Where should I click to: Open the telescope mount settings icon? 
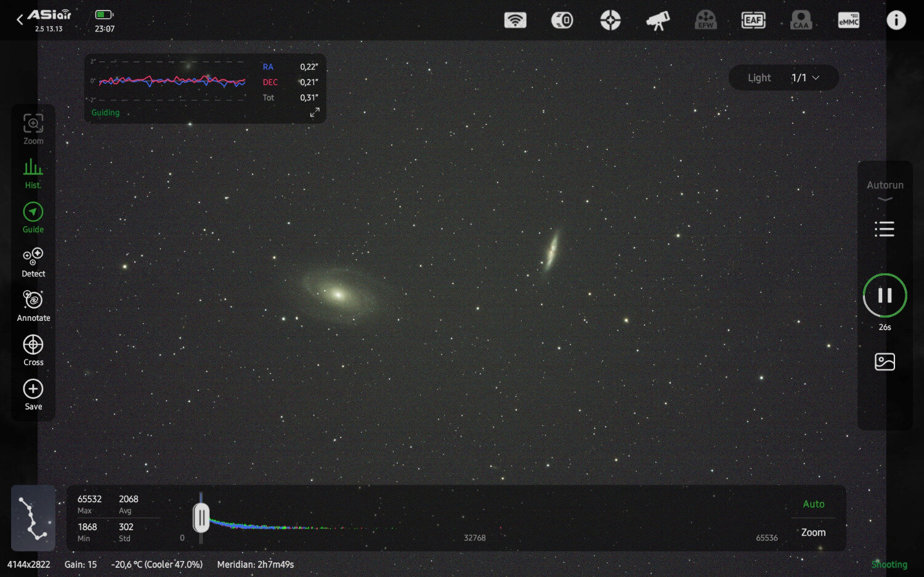pos(658,20)
